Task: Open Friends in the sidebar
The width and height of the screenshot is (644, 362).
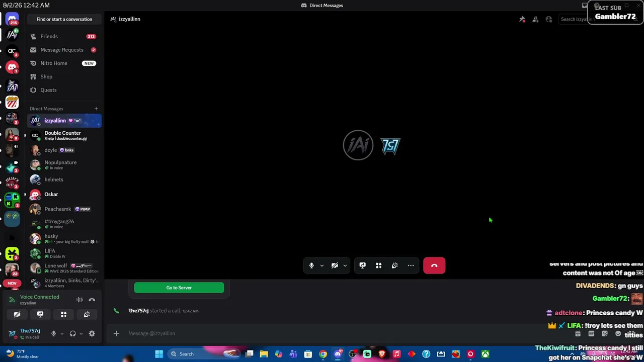Action: click(64, 36)
